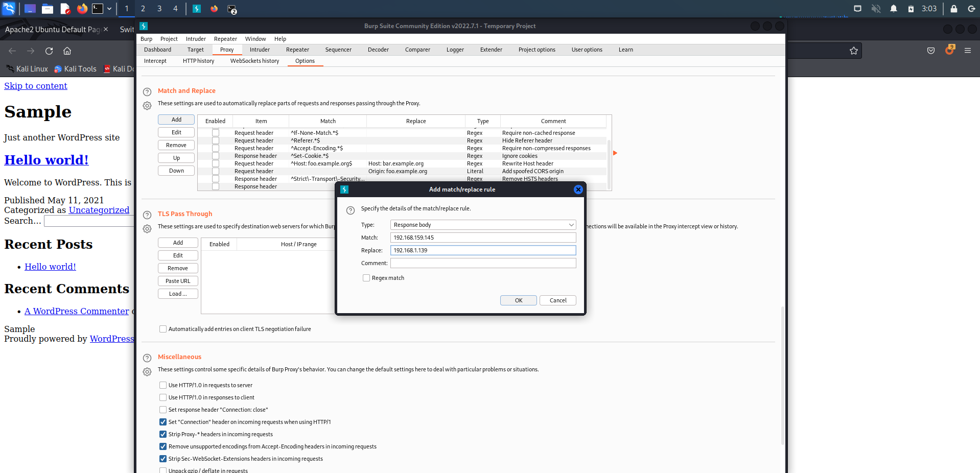
Task: Open the Burp menu in the menu bar
Action: pos(147,39)
